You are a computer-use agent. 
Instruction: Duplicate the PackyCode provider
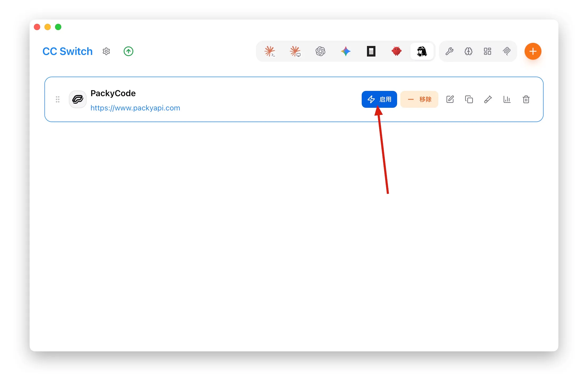pos(469,99)
